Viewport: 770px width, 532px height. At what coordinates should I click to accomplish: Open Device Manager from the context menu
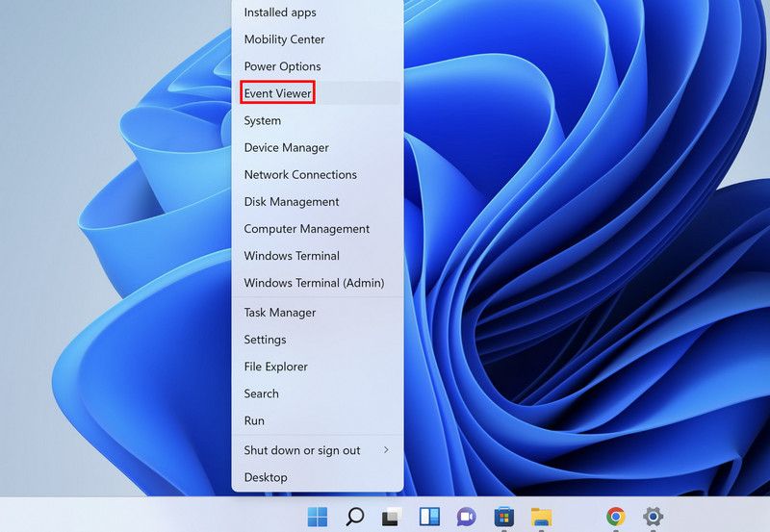[286, 147]
